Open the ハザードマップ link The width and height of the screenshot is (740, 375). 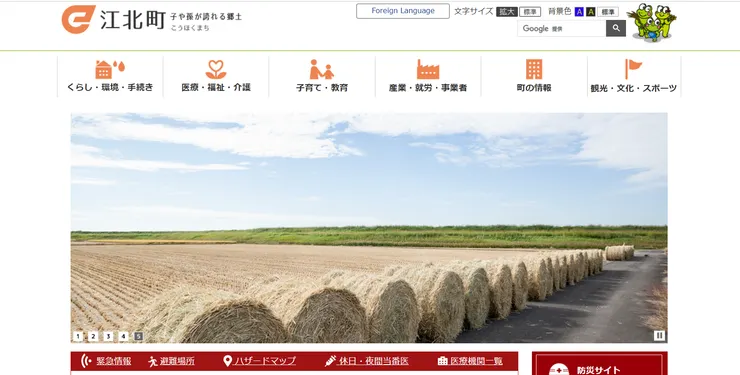(265, 361)
